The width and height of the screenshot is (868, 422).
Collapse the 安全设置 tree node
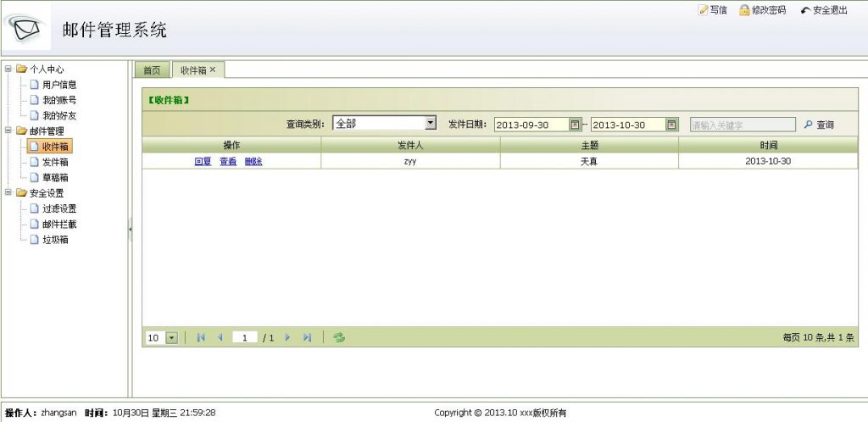(x=8, y=193)
